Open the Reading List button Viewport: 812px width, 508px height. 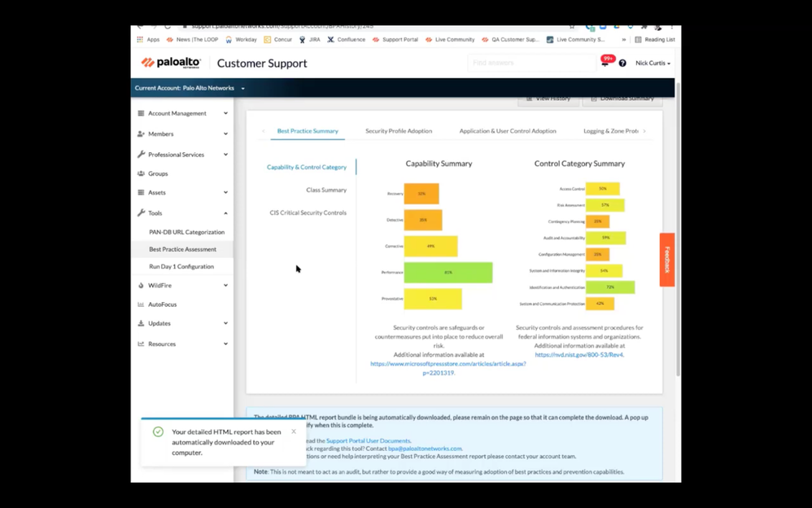tap(655, 39)
